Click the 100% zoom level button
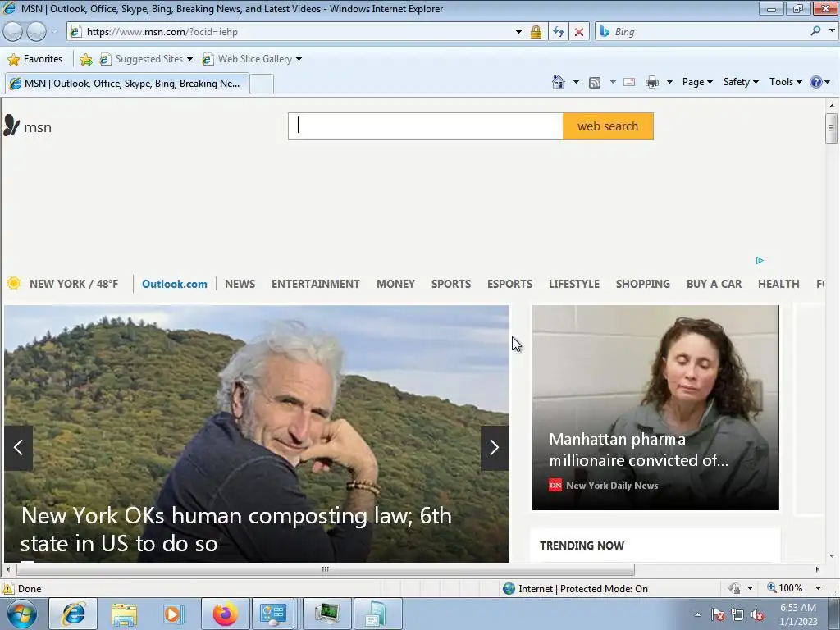Screen dimensions: 840x630 pos(785,588)
